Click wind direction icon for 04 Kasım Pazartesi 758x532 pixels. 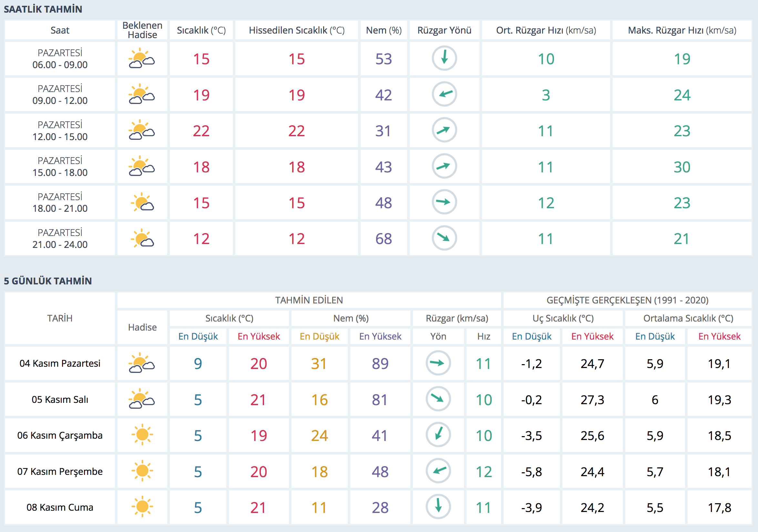coord(438,363)
